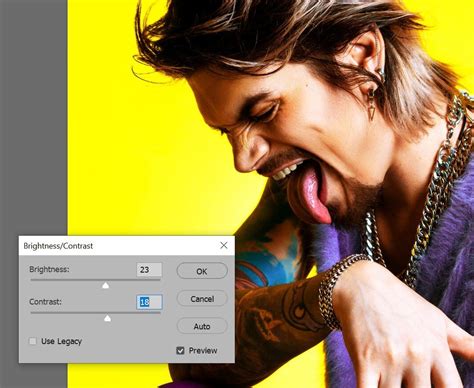The width and height of the screenshot is (474, 388).
Task: Apply automatic correction with the Auto button
Action: [202, 326]
